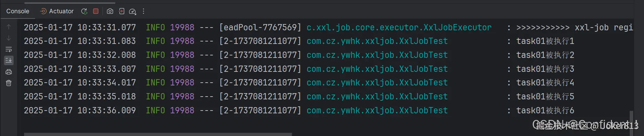Image resolution: width=644 pixels, height=136 pixels.
Task: Click the timestamp 2025-01-17 10:33:31.077
Action: [x=80, y=27]
